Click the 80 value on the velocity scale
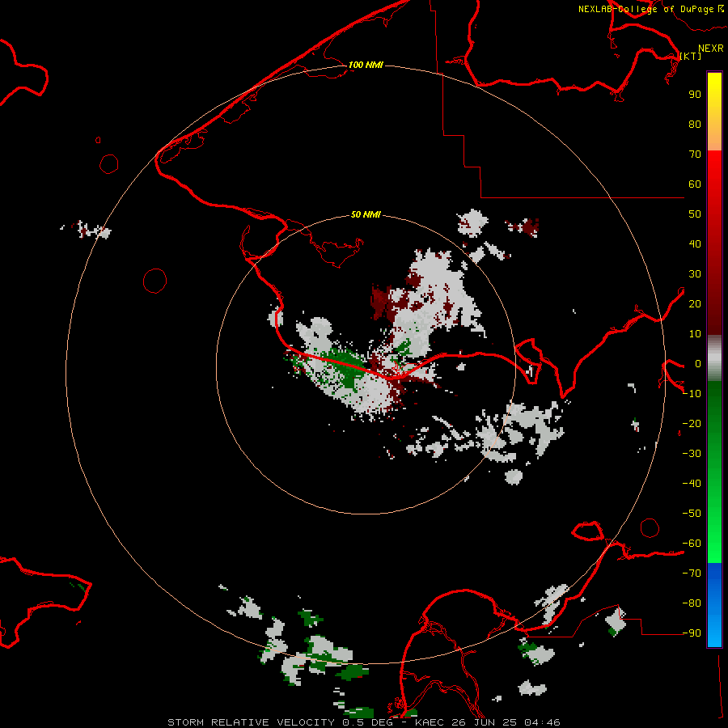This screenshot has width=728, height=728. tap(695, 124)
